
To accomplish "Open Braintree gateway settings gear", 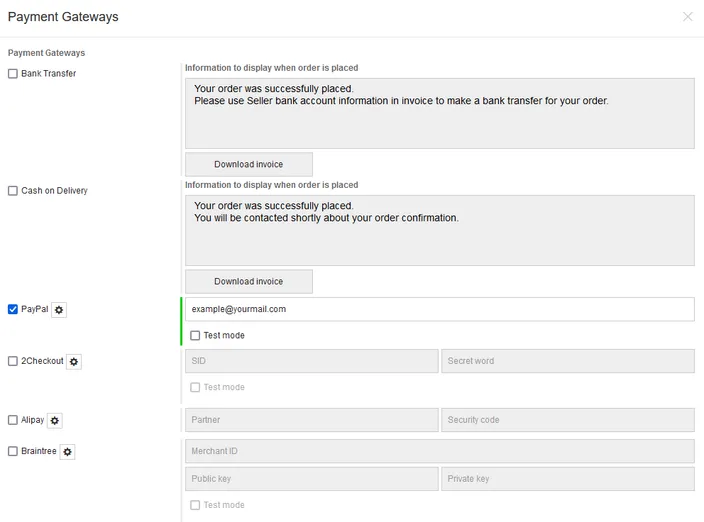I will tap(67, 452).
